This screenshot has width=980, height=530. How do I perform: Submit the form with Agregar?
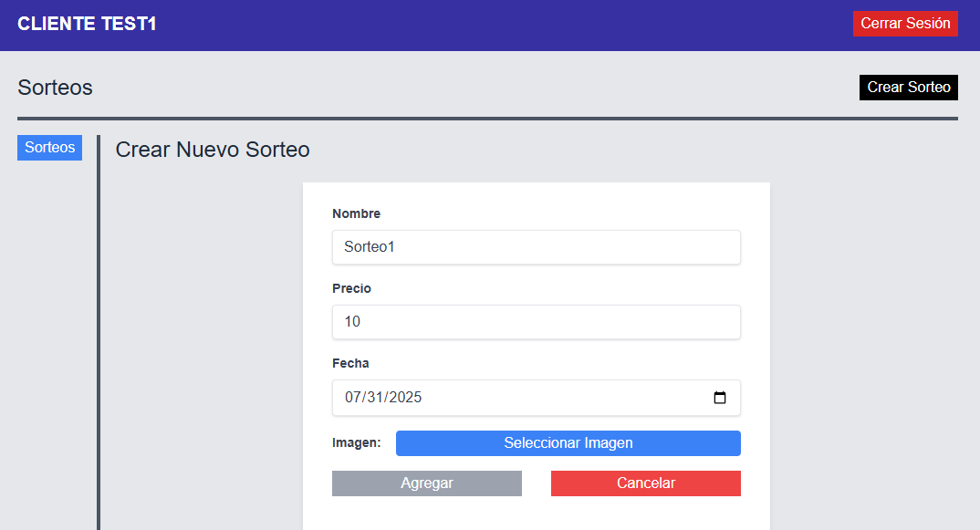pyautogui.click(x=426, y=483)
